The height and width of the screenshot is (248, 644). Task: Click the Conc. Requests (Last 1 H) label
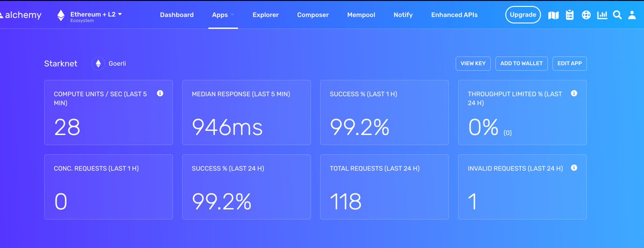coord(97,168)
